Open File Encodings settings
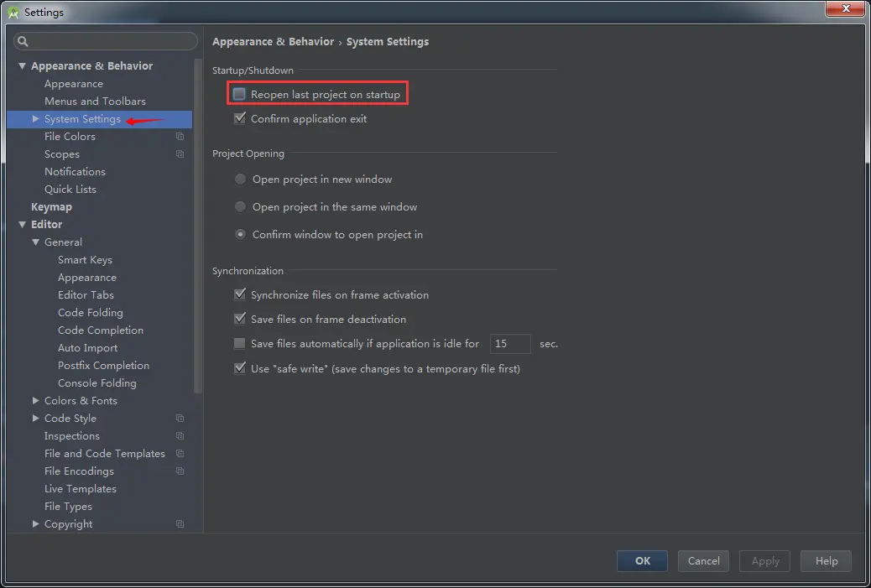Viewport: 871px width, 588px height. [79, 471]
